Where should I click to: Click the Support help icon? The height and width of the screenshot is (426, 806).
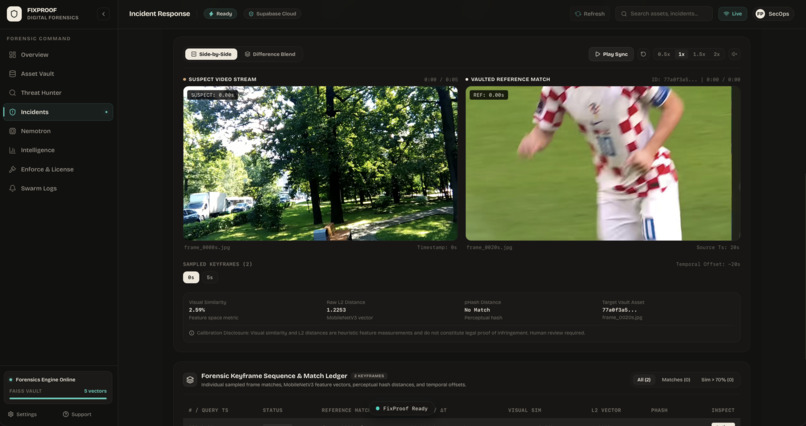coord(66,414)
